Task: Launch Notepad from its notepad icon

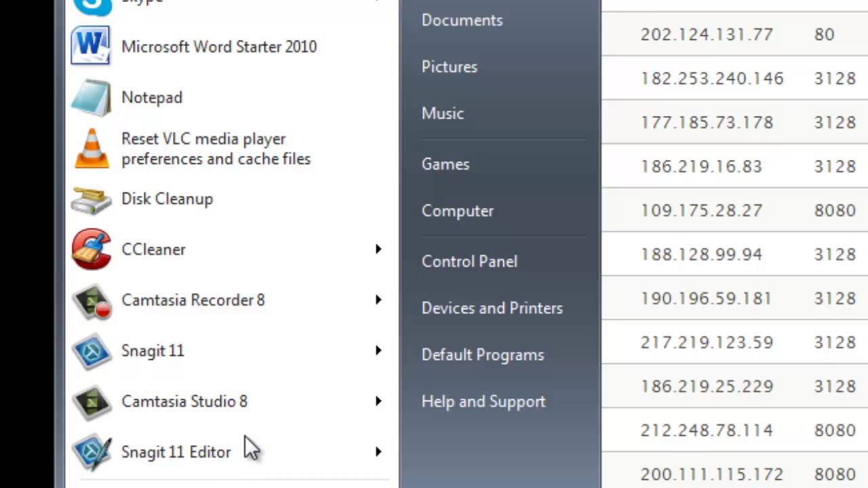Action: [90, 98]
